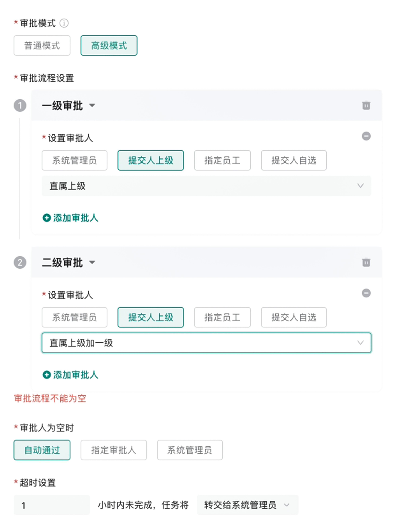Choose 自动通过 when approver is empty
The width and height of the screenshot is (396, 532).
(42, 450)
